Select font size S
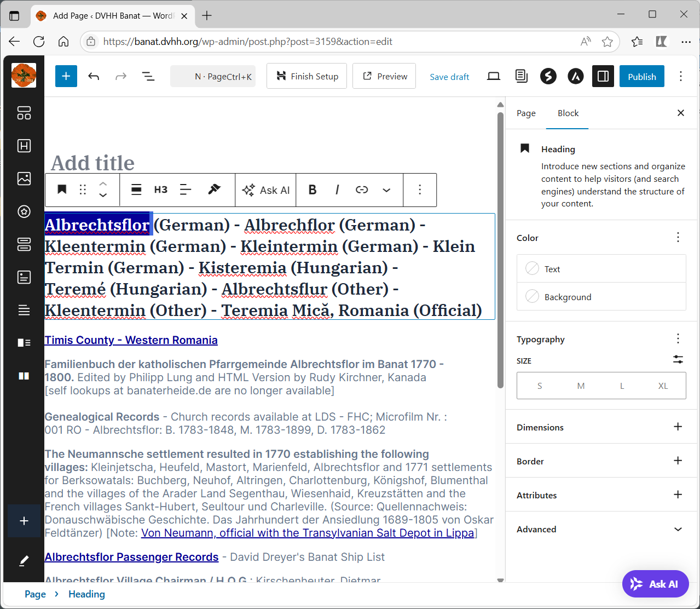Screen dimensions: 700x609 [540, 386]
